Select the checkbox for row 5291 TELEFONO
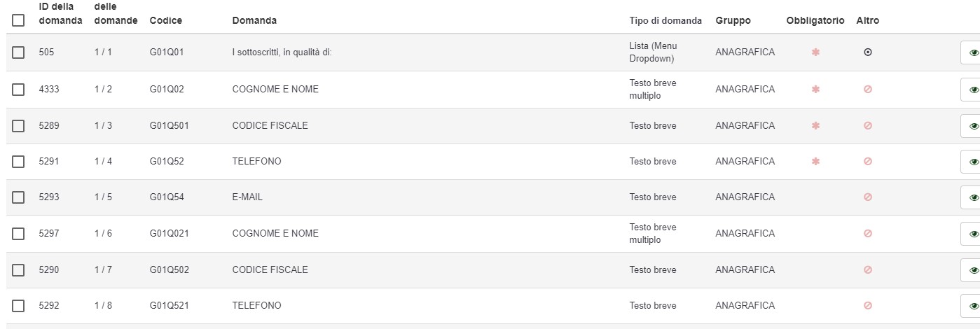This screenshot has height=329, width=980. 18,162
